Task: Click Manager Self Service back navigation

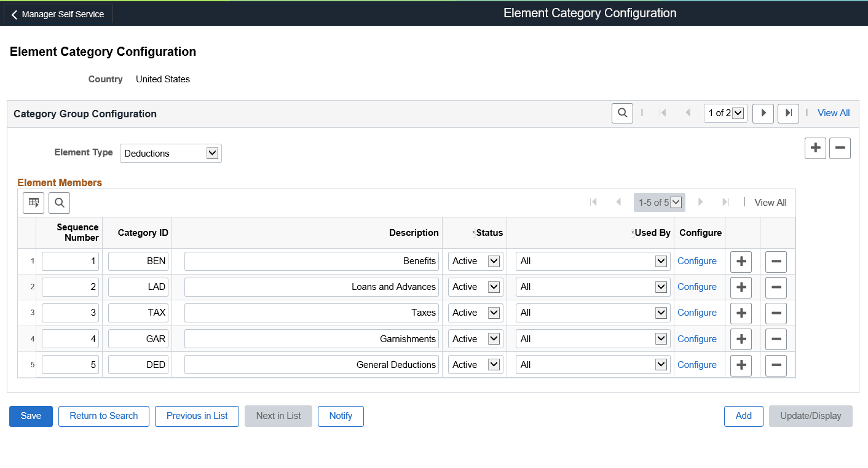Action: [x=57, y=14]
